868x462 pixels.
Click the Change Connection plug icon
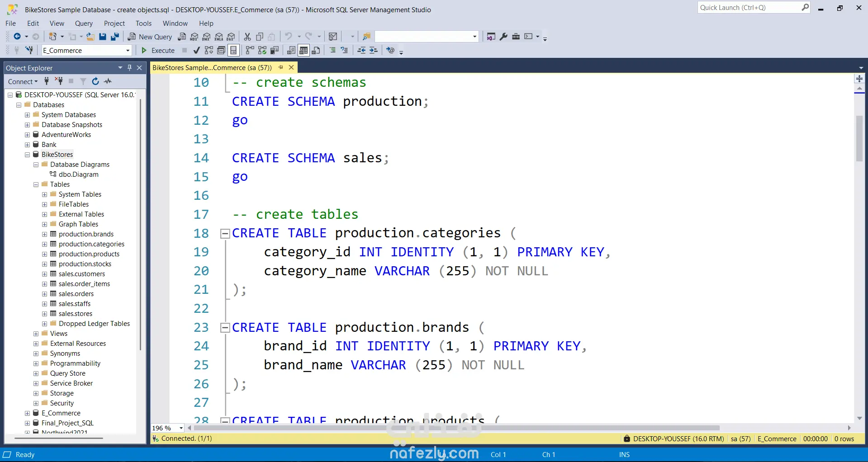point(29,50)
